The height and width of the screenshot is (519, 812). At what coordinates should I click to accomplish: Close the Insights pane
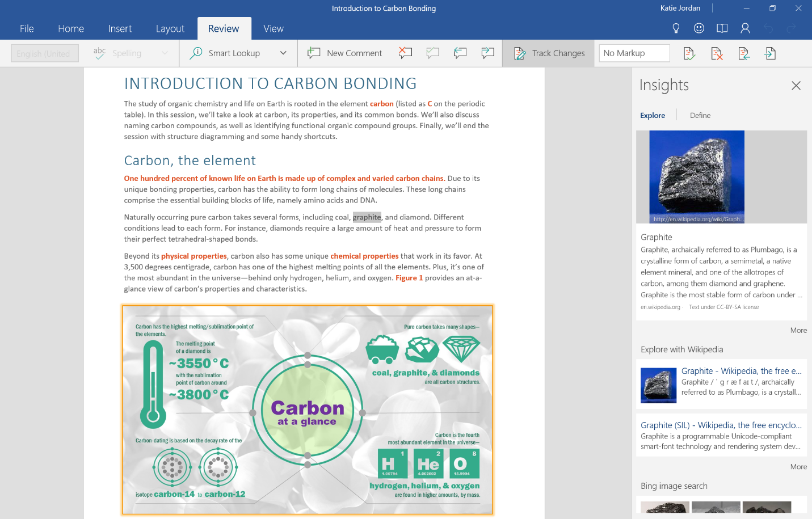pos(796,85)
